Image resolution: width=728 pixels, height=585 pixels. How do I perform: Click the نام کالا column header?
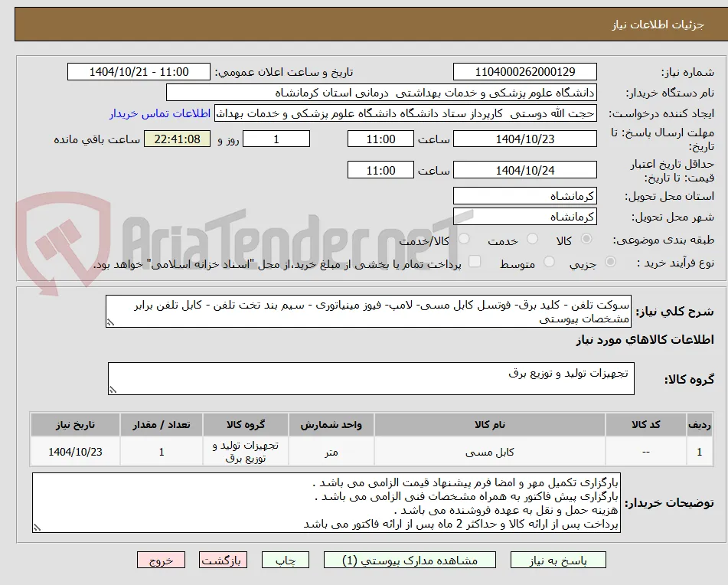tap(490, 425)
